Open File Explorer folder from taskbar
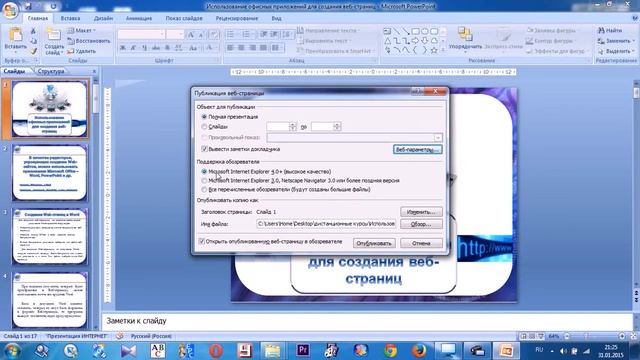 point(272,350)
